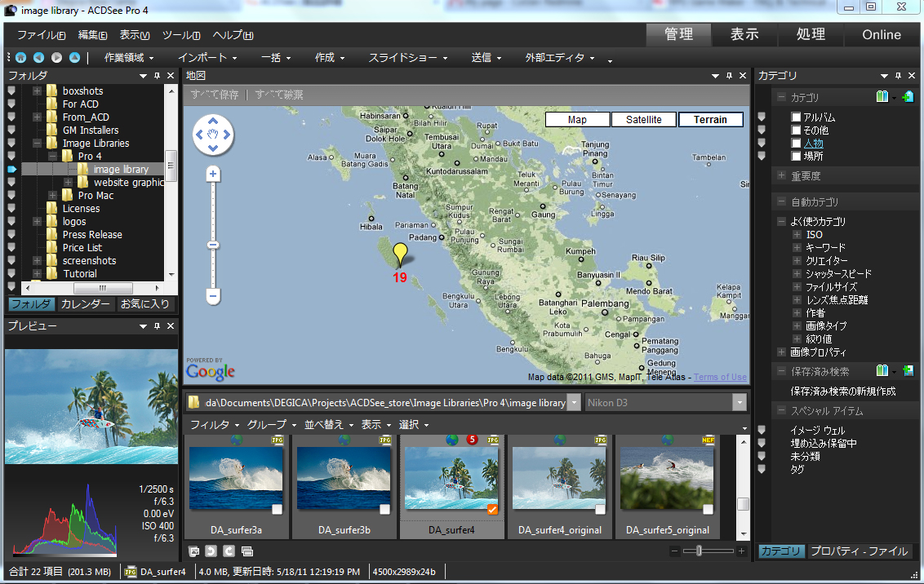This screenshot has height=584, width=924.
Task: Check the アルバム category checkbox
Action: pos(796,117)
